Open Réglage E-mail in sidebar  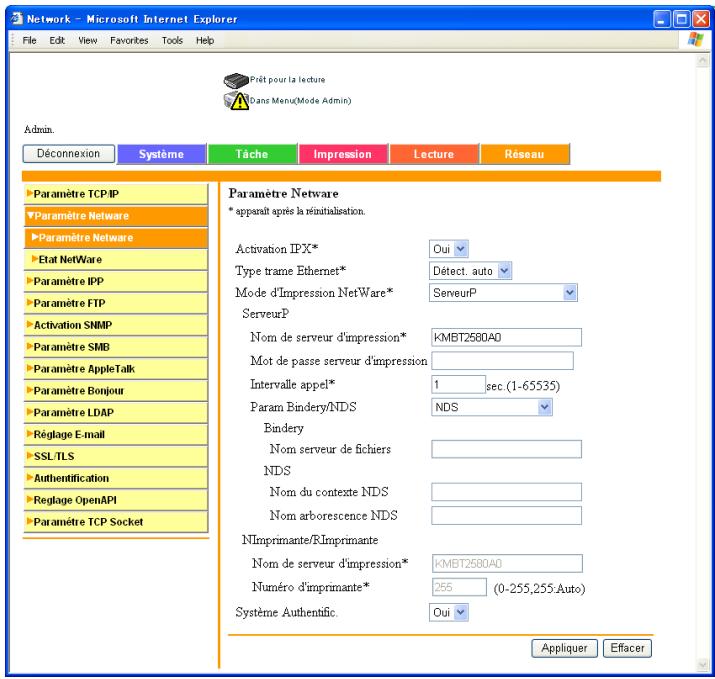(x=116, y=435)
